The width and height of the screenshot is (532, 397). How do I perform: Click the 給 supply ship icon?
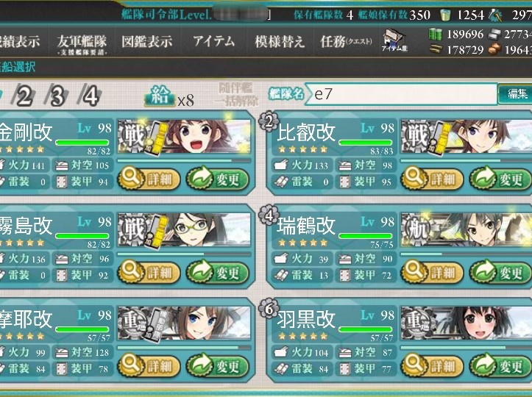point(160,96)
